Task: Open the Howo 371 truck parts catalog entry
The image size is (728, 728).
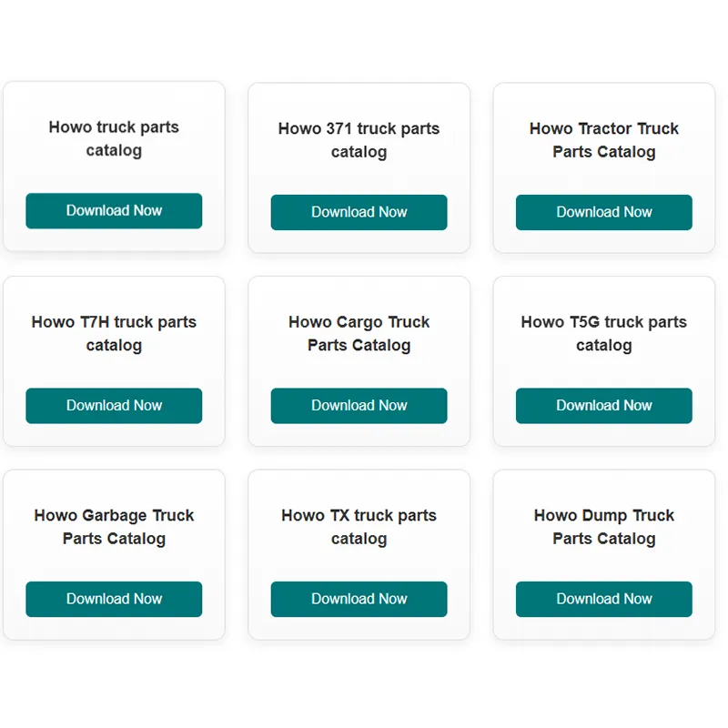Action: click(359, 140)
